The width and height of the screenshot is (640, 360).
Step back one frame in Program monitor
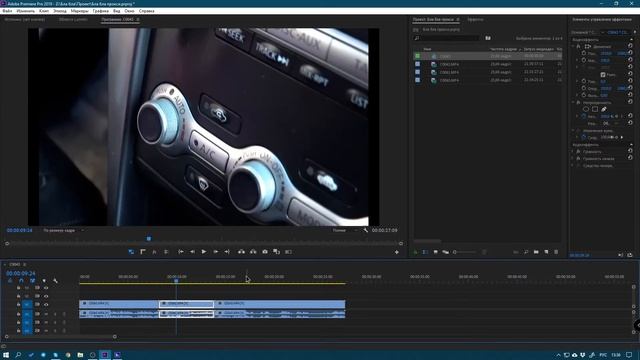coord(192,252)
